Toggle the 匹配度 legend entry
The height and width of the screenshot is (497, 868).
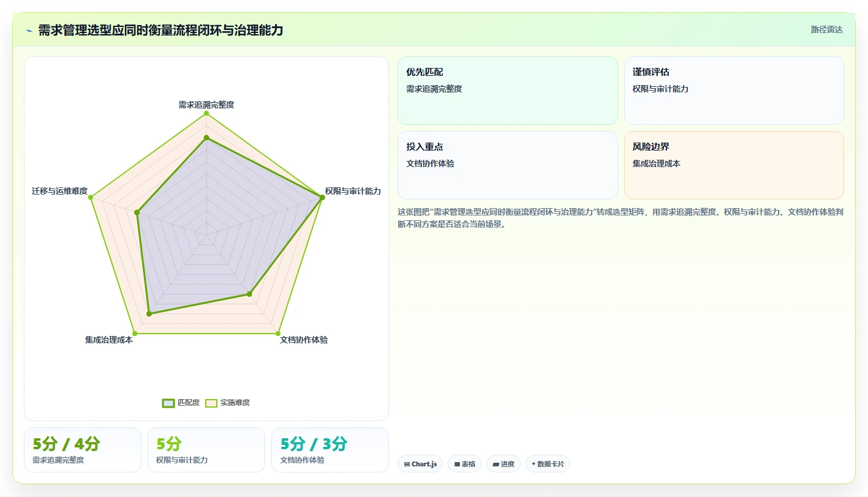pos(181,403)
